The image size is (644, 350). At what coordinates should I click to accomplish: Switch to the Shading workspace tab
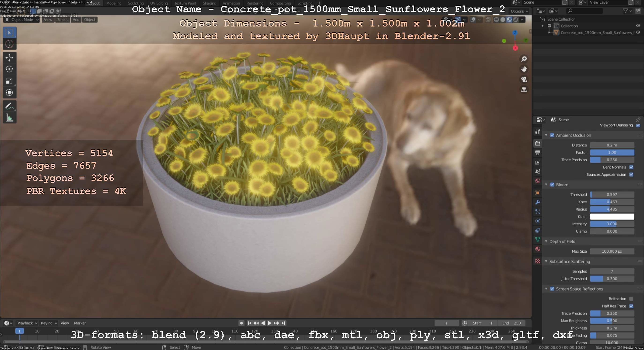tap(209, 3)
